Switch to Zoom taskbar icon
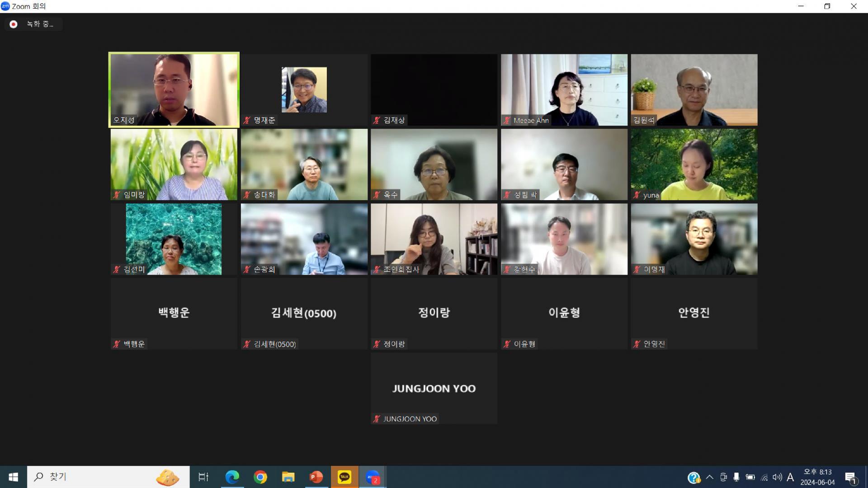Screen dimensions: 868x488 (373, 477)
